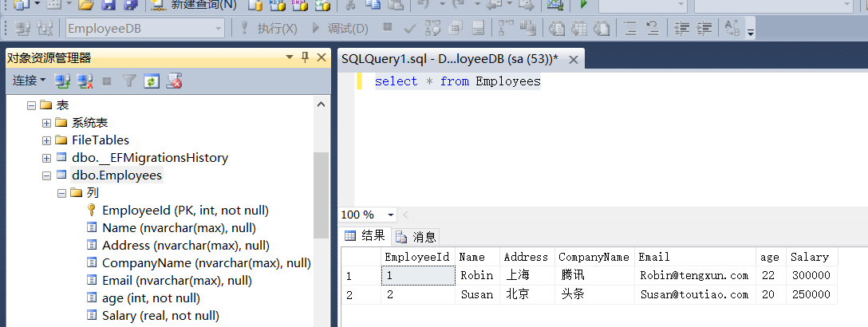Click the comment out lines icon

pos(630,28)
